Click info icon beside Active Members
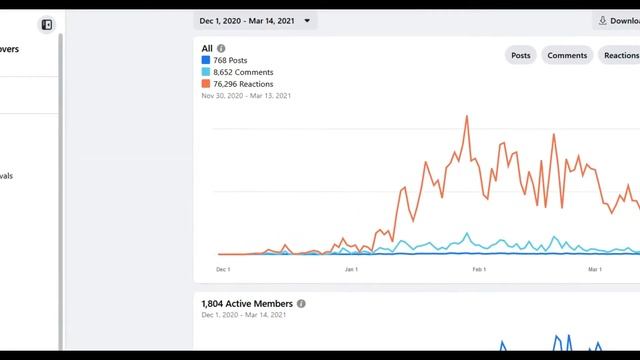The width and height of the screenshot is (640, 360). 301,304
